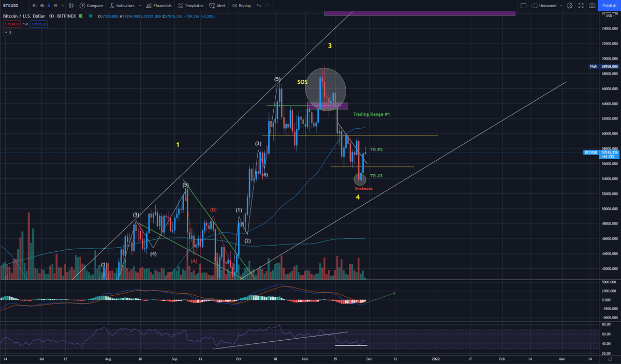The height and width of the screenshot is (364, 621).
Task: Expand the manage layouts dropdown arrow
Action: pyautogui.click(x=561, y=5)
